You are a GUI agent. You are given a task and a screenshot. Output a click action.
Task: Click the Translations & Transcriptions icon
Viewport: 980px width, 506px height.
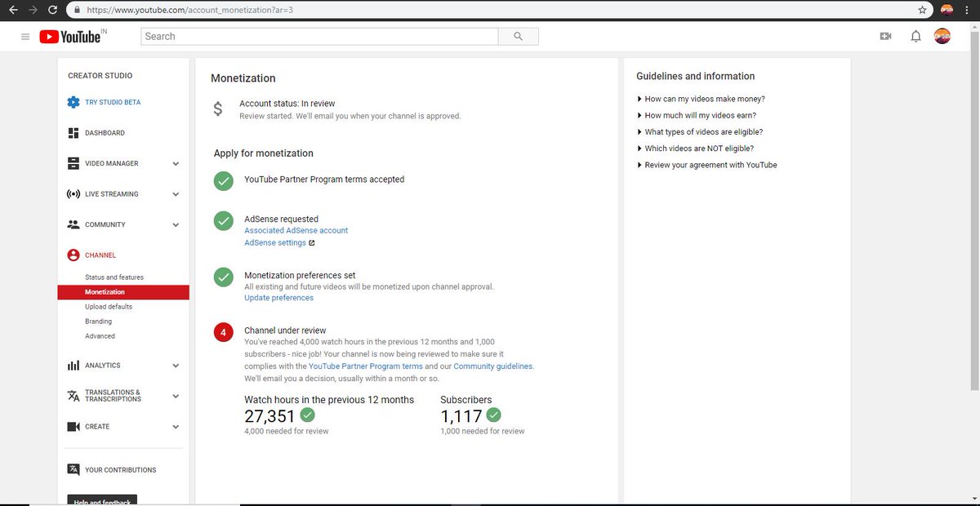(73, 396)
